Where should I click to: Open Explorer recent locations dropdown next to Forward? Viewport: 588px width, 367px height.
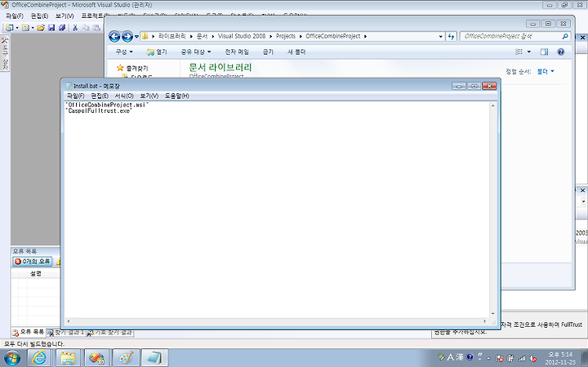pyautogui.click(x=136, y=37)
